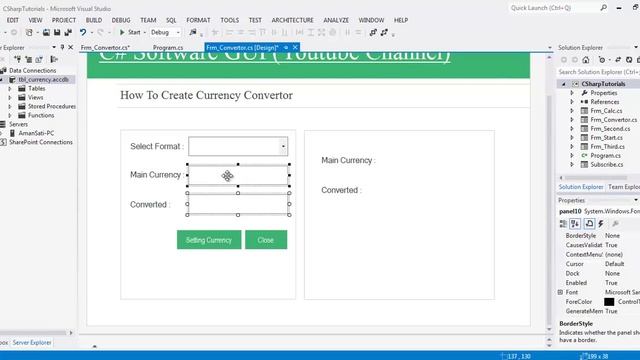Click the Main Currency text box on form

pos(238,175)
